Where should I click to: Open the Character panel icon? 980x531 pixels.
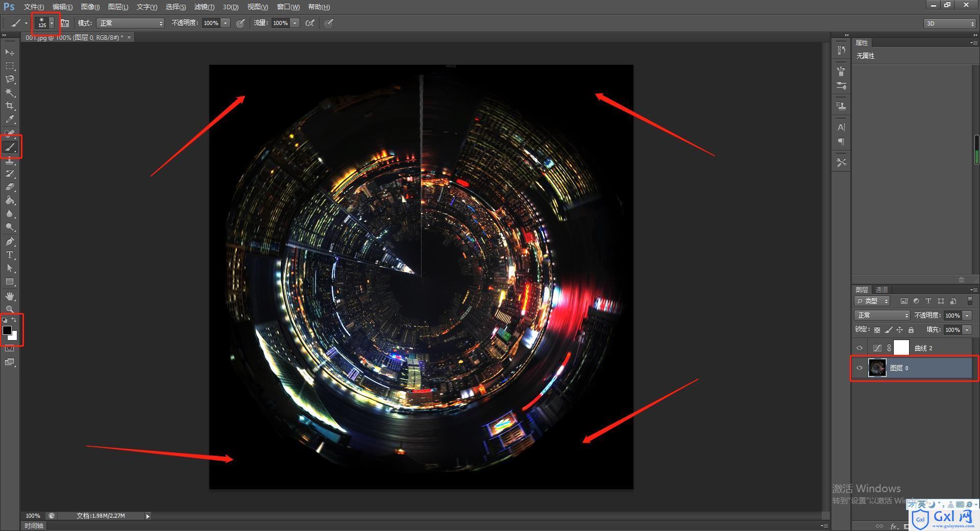point(841,127)
